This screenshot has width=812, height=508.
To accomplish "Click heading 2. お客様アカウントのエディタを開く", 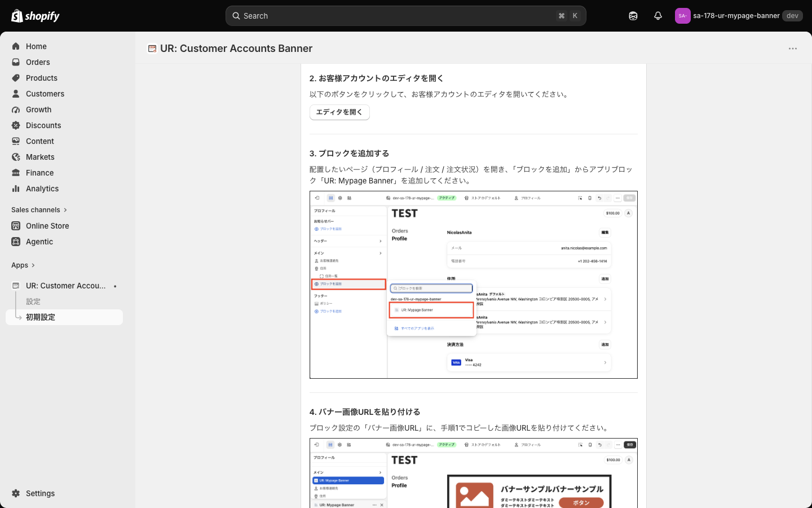I will 377,78.
